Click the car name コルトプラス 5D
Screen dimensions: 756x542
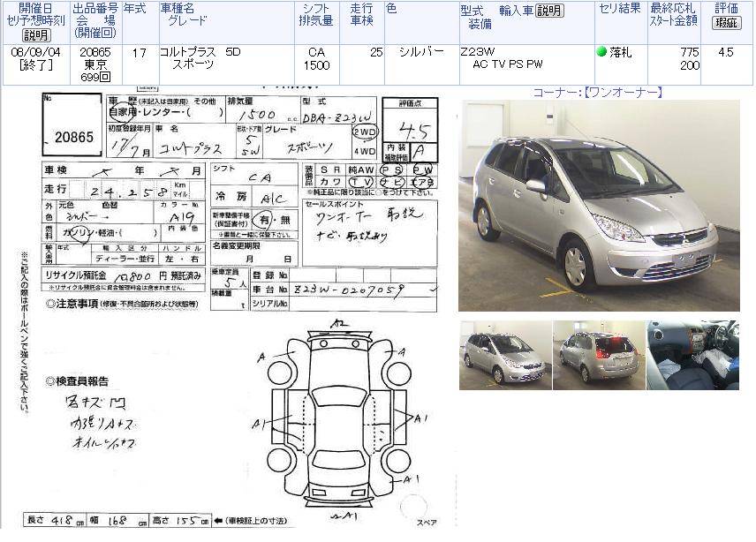(200, 52)
